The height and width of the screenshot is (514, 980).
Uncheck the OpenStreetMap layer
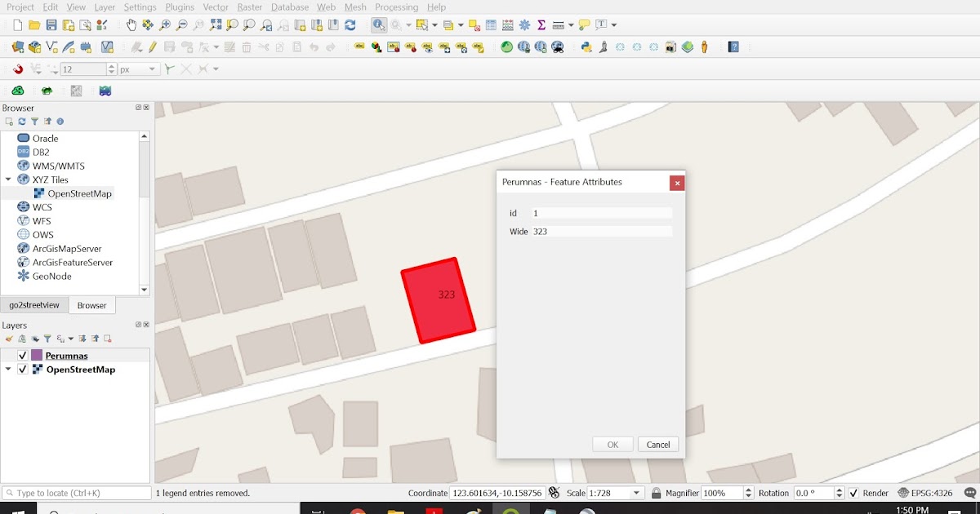point(22,370)
